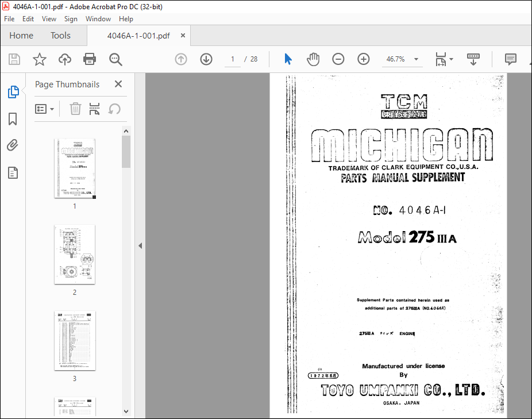532x419 pixels.
Task: Print the document with printer icon
Action: 90,59
